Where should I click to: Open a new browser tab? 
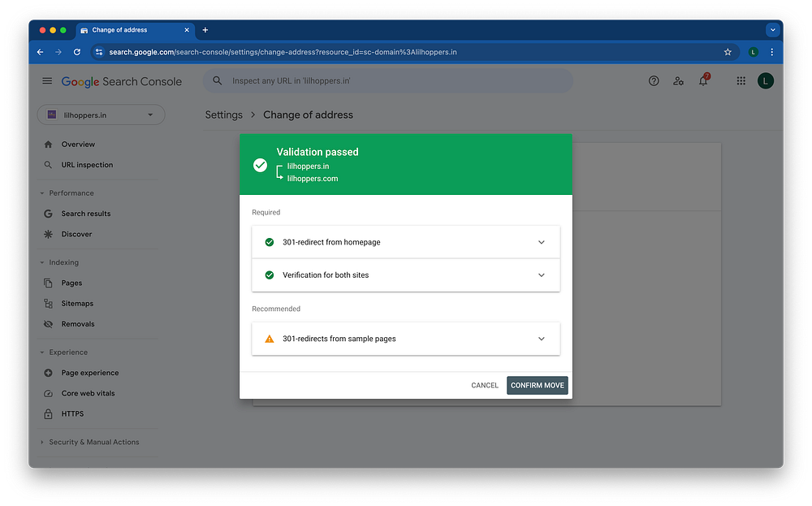[x=205, y=30]
